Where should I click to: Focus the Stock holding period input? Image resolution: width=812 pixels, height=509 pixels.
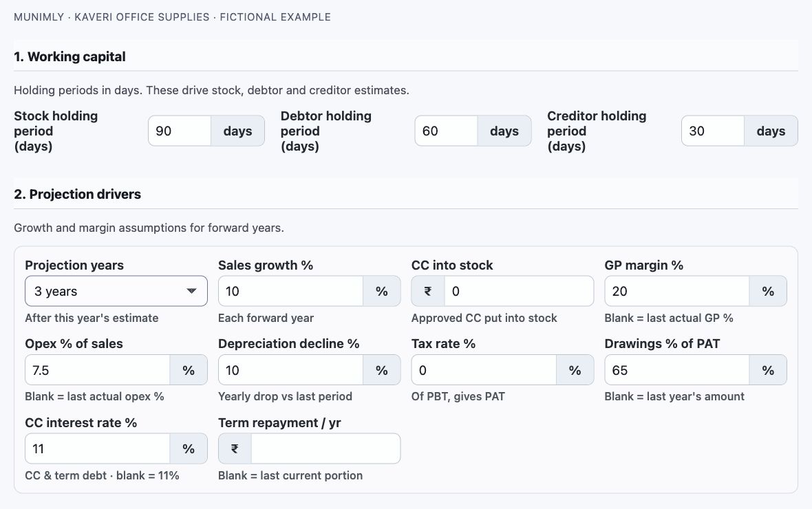point(180,131)
